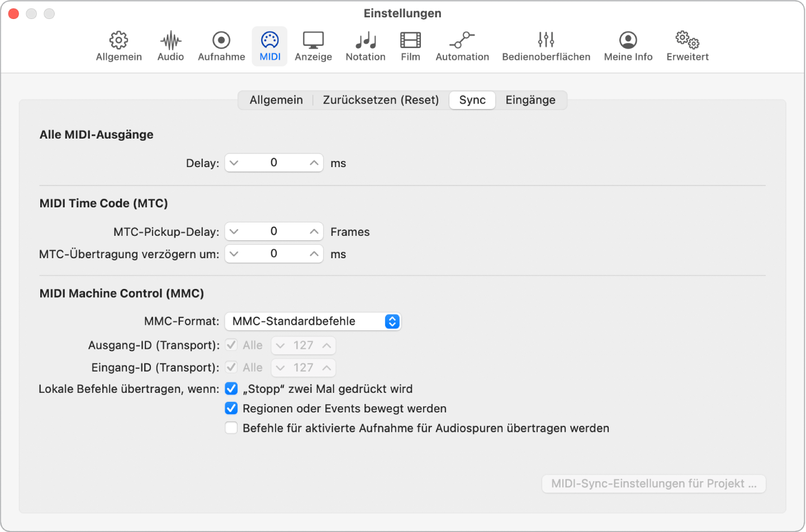Click MIDI-Sync-Einstellungen für Projekt button
This screenshot has width=806, height=532.
[653, 483]
